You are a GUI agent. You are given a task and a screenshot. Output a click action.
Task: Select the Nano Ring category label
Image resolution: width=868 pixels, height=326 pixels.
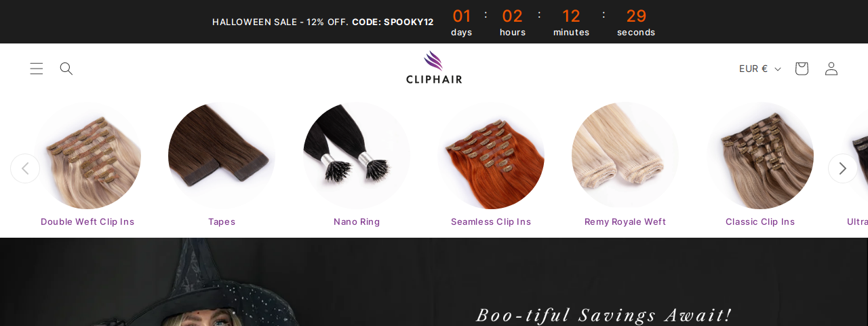(357, 222)
